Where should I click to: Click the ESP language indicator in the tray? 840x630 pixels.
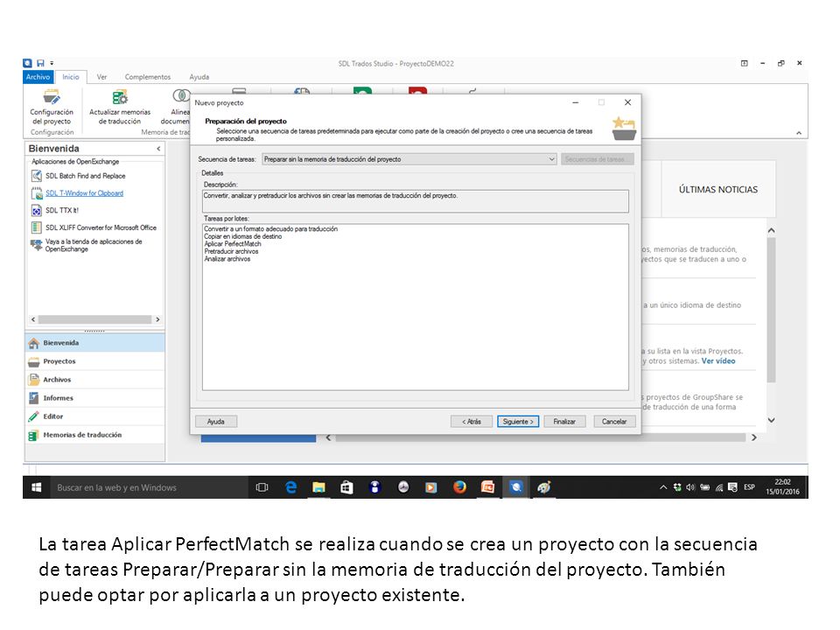[749, 487]
